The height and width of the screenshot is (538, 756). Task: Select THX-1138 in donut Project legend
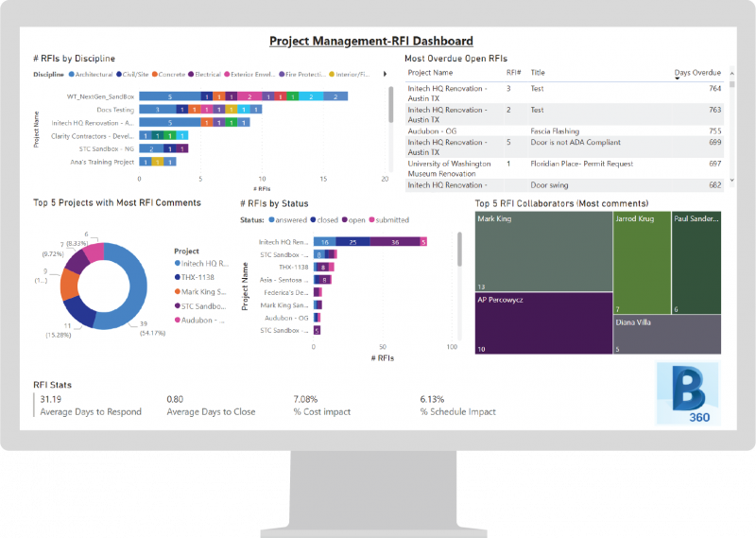pos(195,277)
